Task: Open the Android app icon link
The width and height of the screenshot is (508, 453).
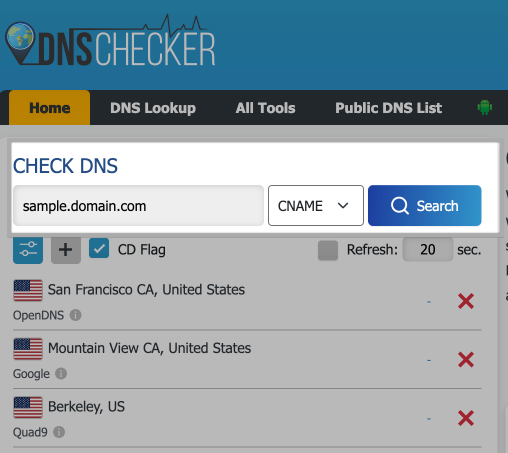Action: pos(485,108)
